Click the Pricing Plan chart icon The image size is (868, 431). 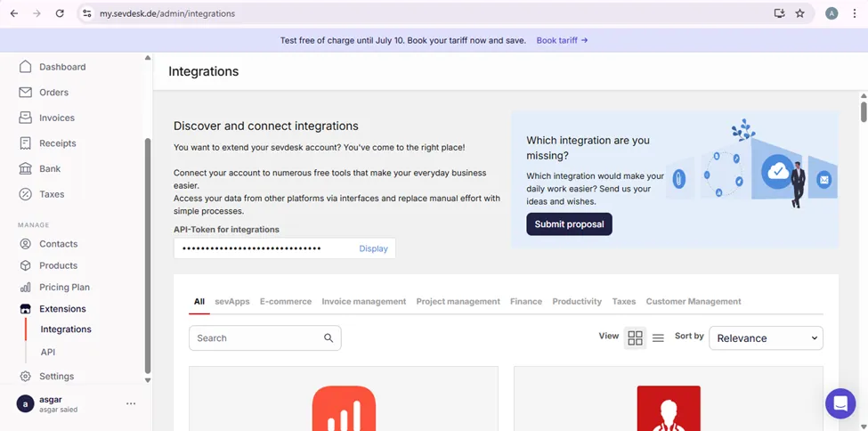pos(26,287)
